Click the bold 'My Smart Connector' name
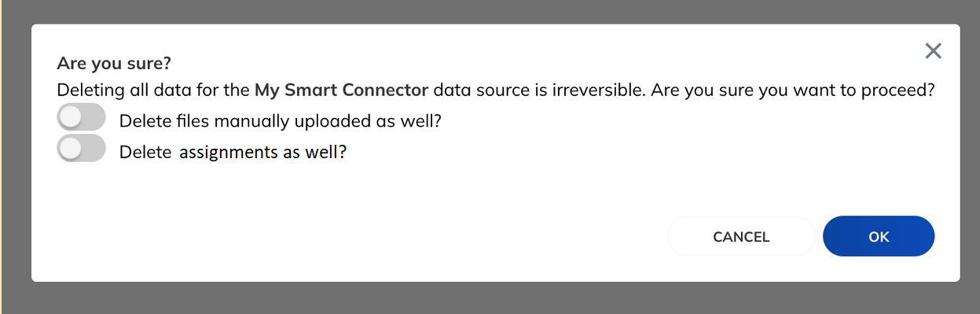This screenshot has width=980, height=314. point(342,90)
